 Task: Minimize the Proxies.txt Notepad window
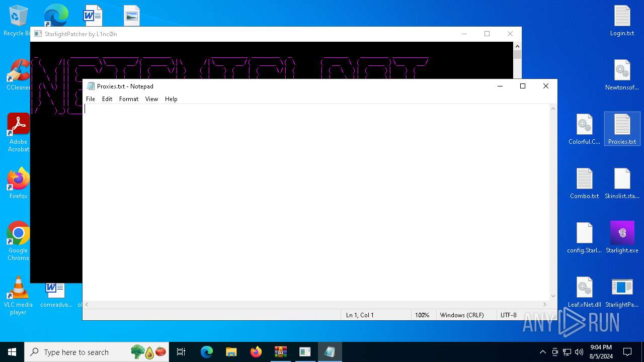pos(500,86)
